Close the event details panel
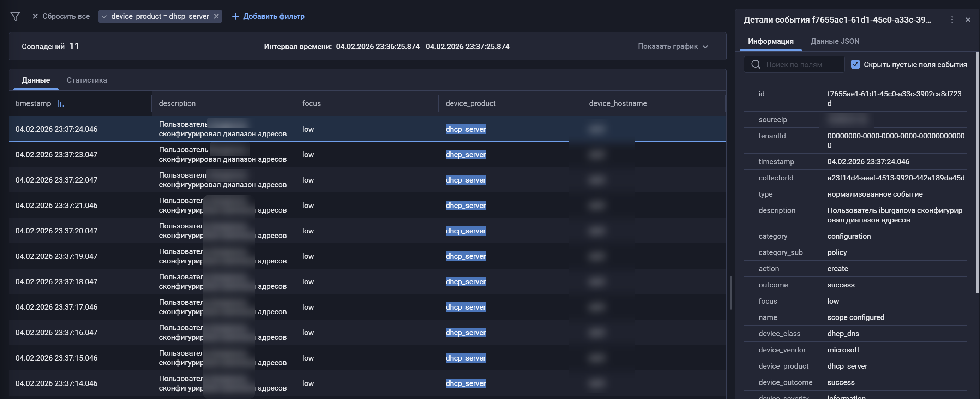Screen dimensions: 980x399 click(x=968, y=19)
